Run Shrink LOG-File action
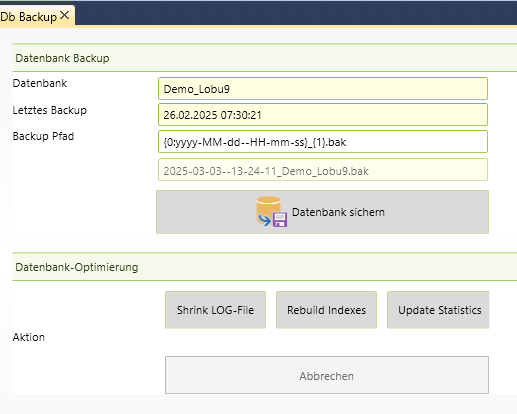 click(x=215, y=310)
